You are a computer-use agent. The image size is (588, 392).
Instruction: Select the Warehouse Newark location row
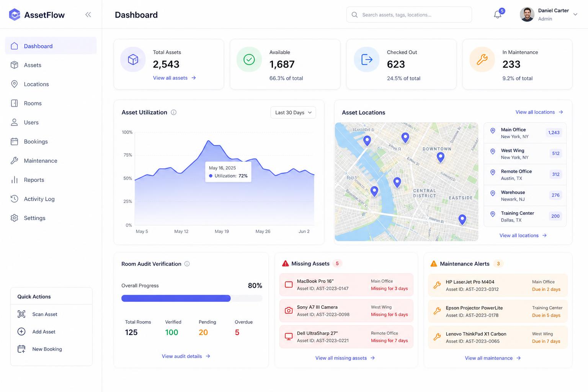(525, 196)
